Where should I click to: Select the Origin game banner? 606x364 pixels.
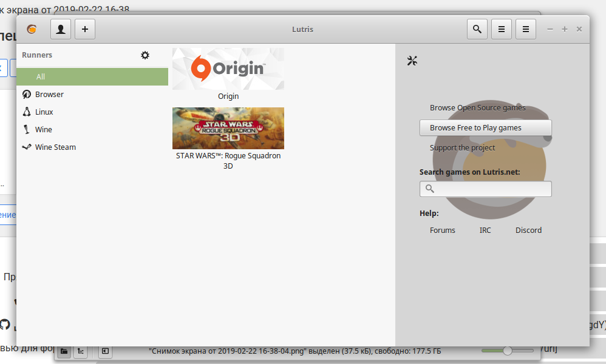(228, 69)
